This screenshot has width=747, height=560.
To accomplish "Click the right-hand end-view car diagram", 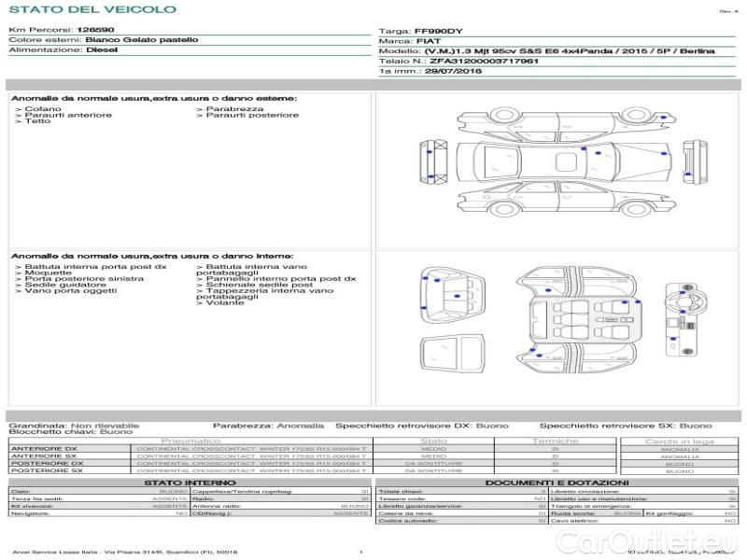I will click(694, 161).
